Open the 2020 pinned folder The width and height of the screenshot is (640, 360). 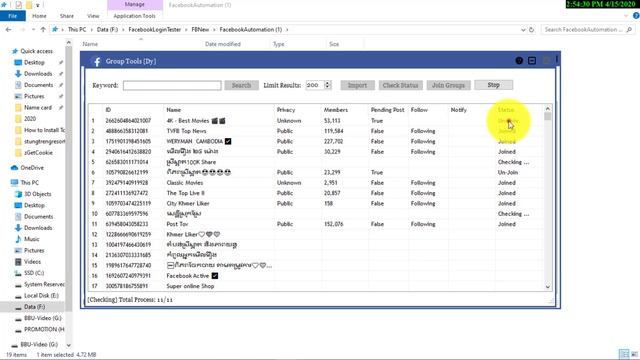click(x=30, y=119)
